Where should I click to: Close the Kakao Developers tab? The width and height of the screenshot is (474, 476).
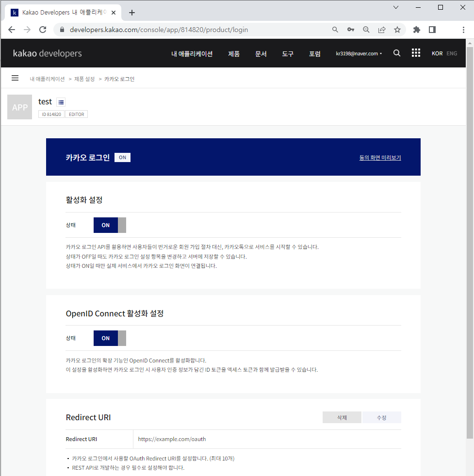point(114,13)
